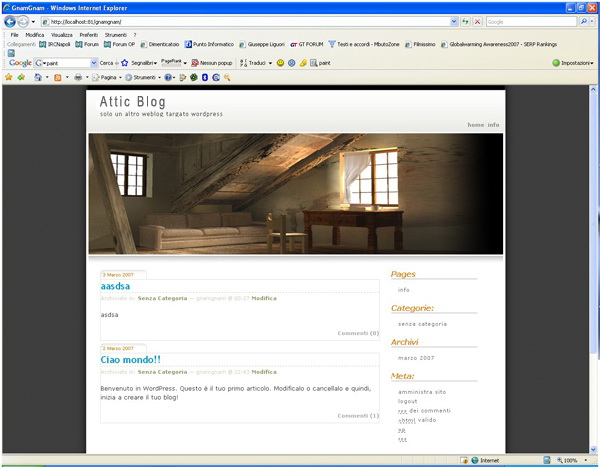The image size is (600, 467).
Task: Click the Segnalibri star in Google toolbar
Action: coord(125,63)
